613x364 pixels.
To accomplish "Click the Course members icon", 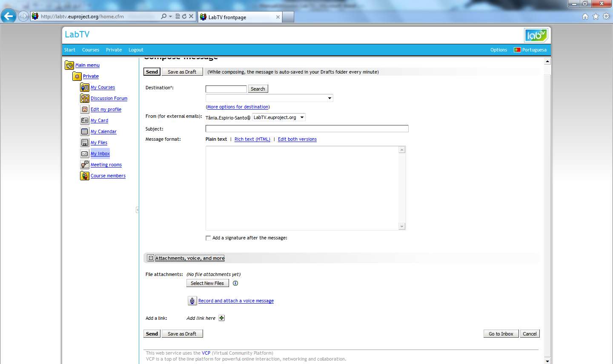I will (85, 176).
